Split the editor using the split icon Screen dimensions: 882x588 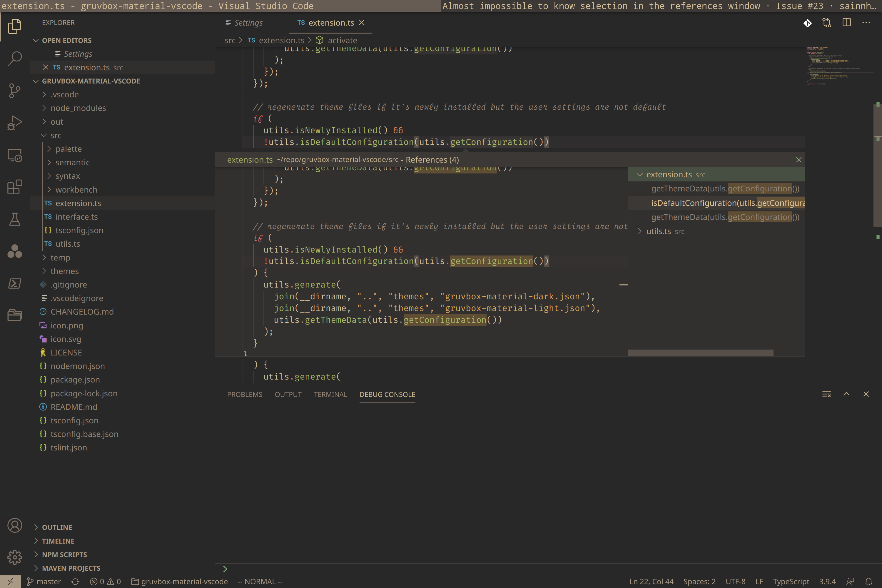click(x=846, y=23)
